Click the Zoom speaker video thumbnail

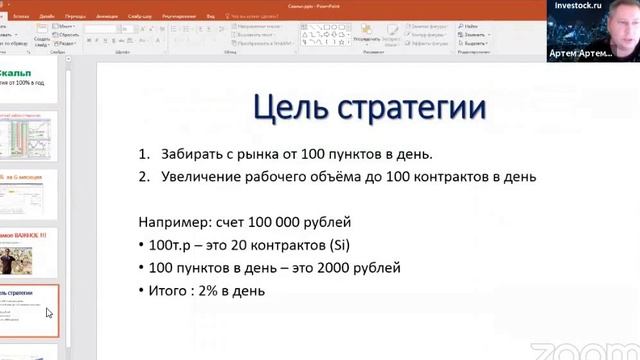(593, 31)
